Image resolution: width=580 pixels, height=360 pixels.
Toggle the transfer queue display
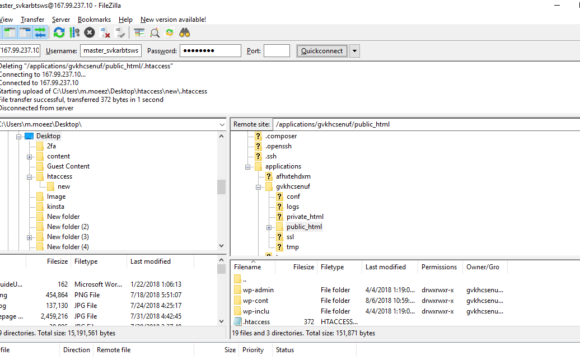coord(40,33)
